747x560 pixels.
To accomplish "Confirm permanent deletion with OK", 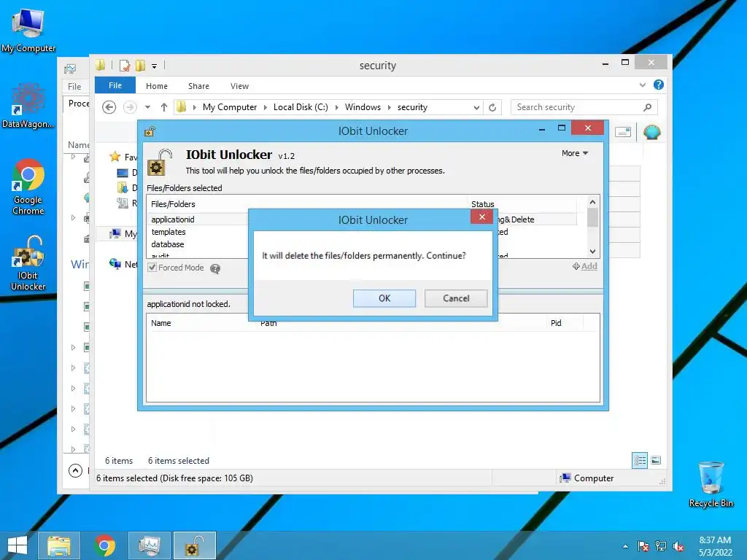I will (x=384, y=298).
